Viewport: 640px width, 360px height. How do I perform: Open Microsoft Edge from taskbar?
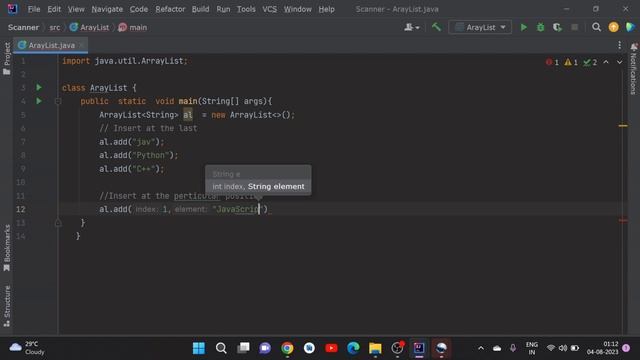353,348
